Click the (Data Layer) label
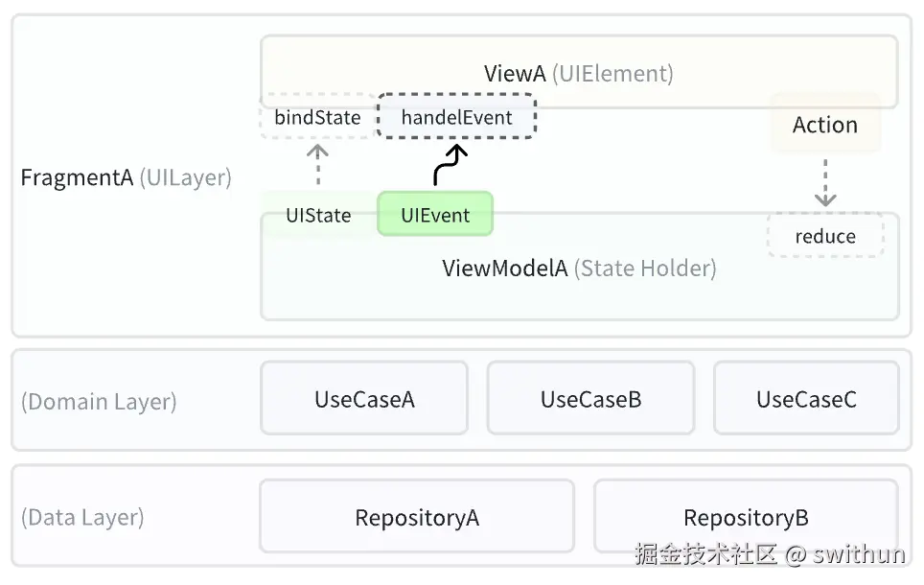The width and height of the screenshot is (924, 585). click(x=82, y=518)
